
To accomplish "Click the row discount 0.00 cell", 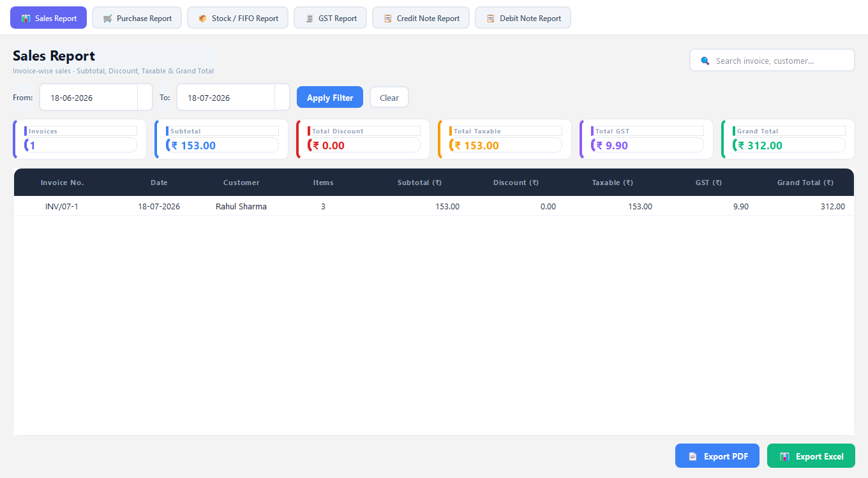I will point(516,206).
